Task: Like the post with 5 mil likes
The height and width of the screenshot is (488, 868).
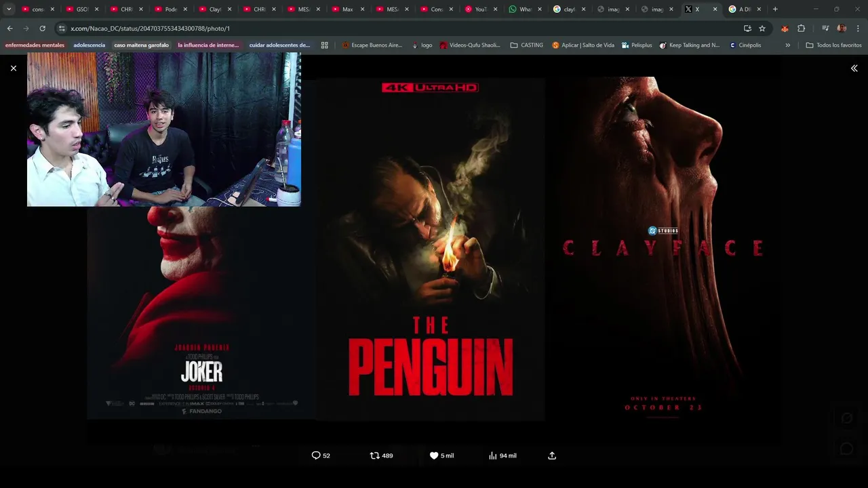Action: tap(441, 455)
